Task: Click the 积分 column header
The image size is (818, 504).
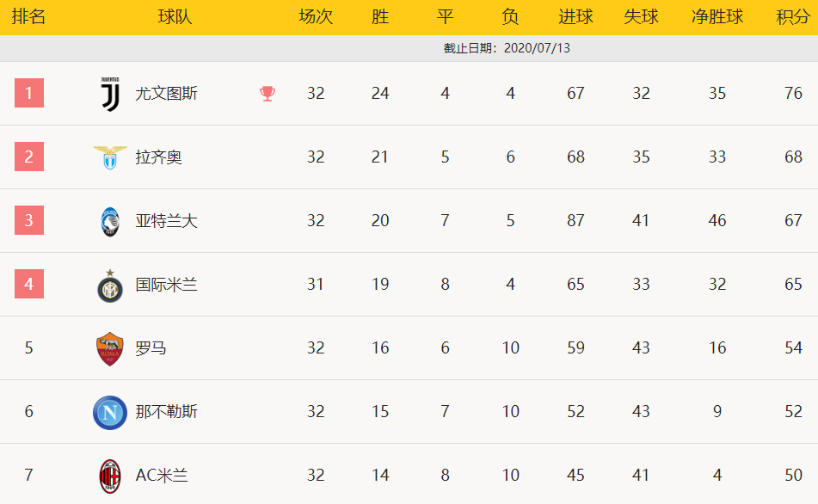Action: click(x=793, y=16)
